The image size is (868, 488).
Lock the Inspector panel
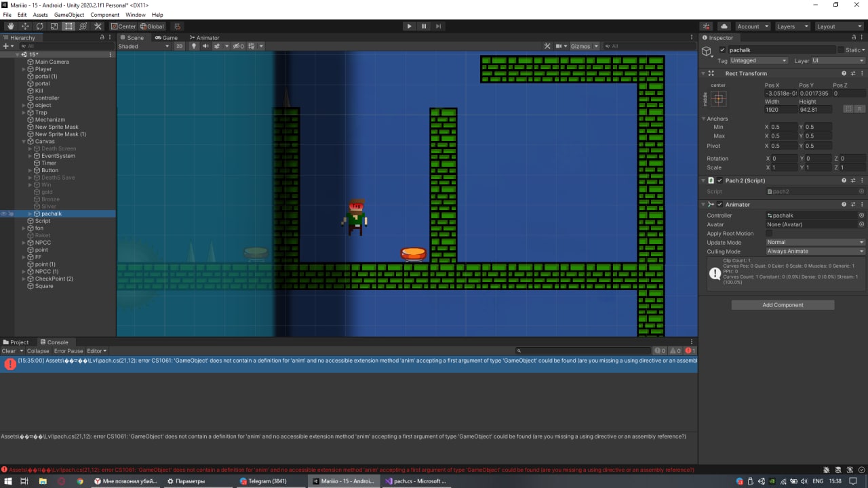pyautogui.click(x=854, y=37)
